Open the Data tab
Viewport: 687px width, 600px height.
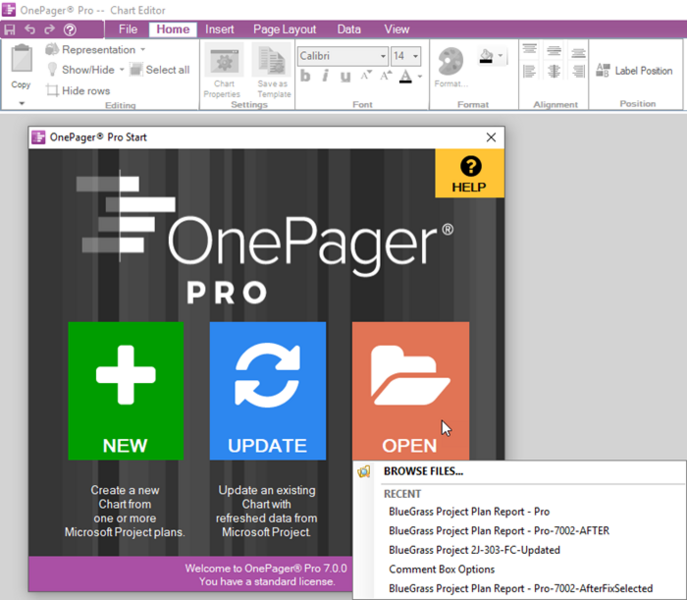pos(349,29)
